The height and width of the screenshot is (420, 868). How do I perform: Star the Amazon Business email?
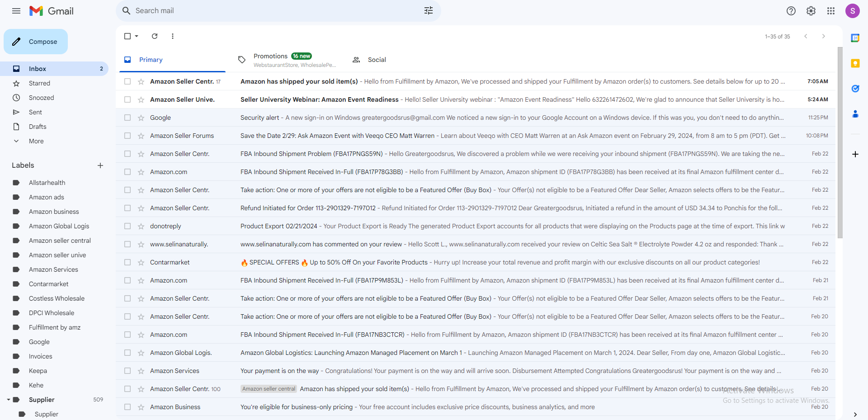click(x=141, y=407)
